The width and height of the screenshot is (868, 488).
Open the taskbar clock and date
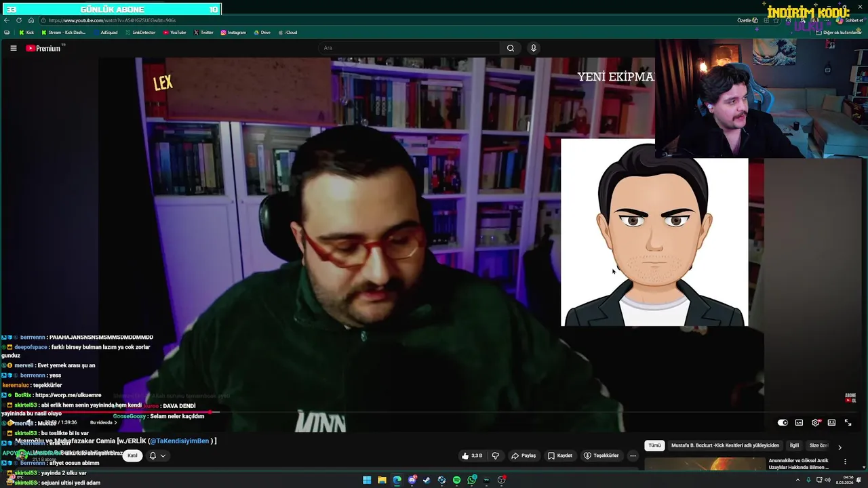[846, 480]
